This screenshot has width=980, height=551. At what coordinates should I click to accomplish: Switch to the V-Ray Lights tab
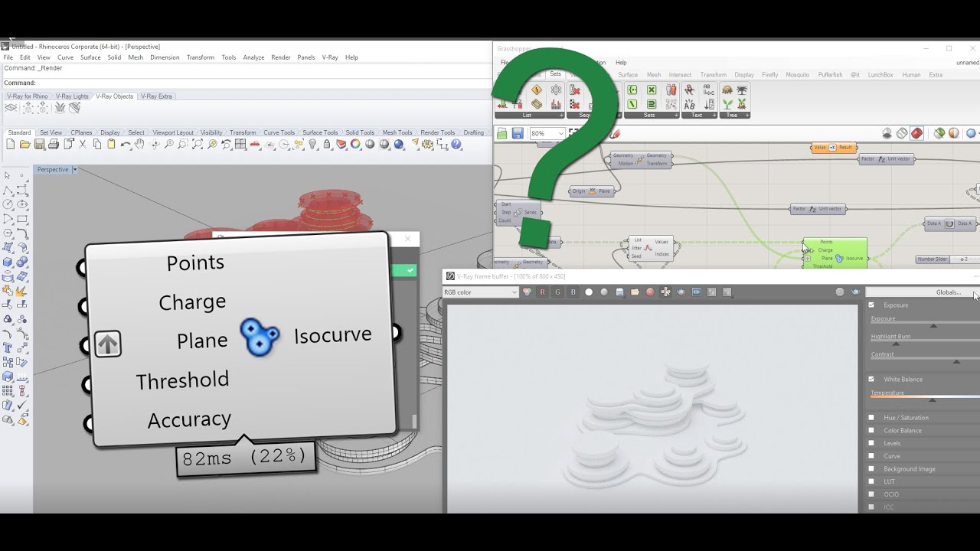(x=72, y=96)
